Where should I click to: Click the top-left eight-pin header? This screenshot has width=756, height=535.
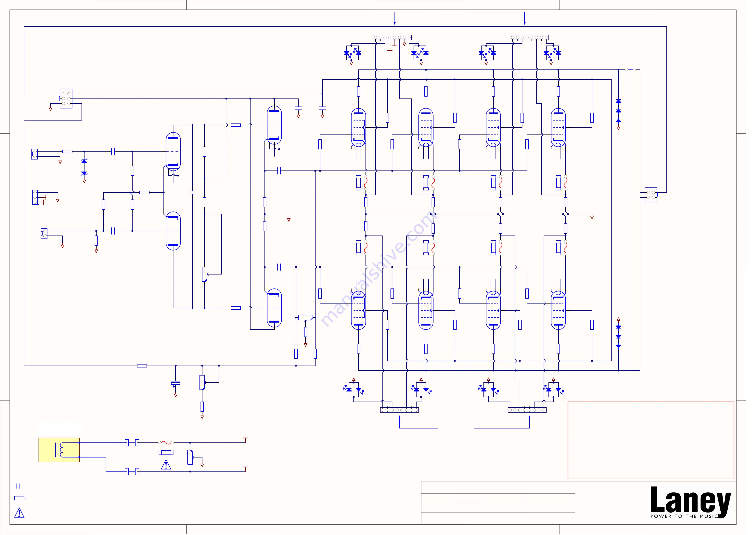[x=392, y=37]
